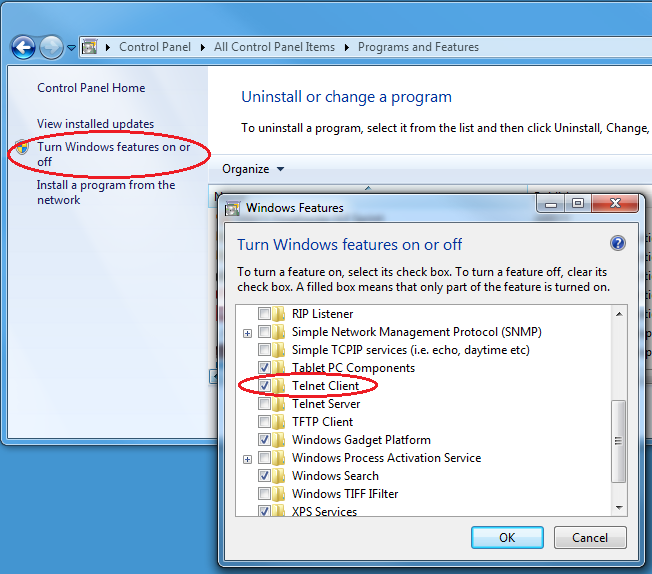Expand the Windows Process Activation Service node
The height and width of the screenshot is (574, 652).
tap(247, 459)
